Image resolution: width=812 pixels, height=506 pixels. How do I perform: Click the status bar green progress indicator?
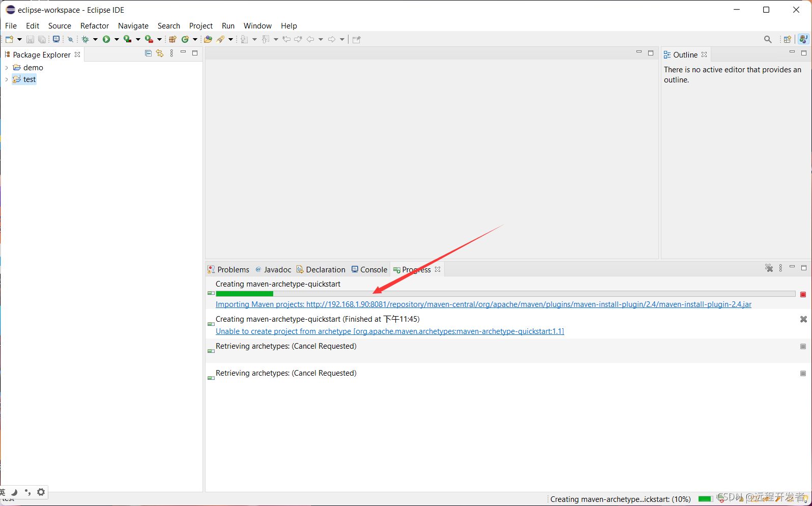(x=705, y=499)
